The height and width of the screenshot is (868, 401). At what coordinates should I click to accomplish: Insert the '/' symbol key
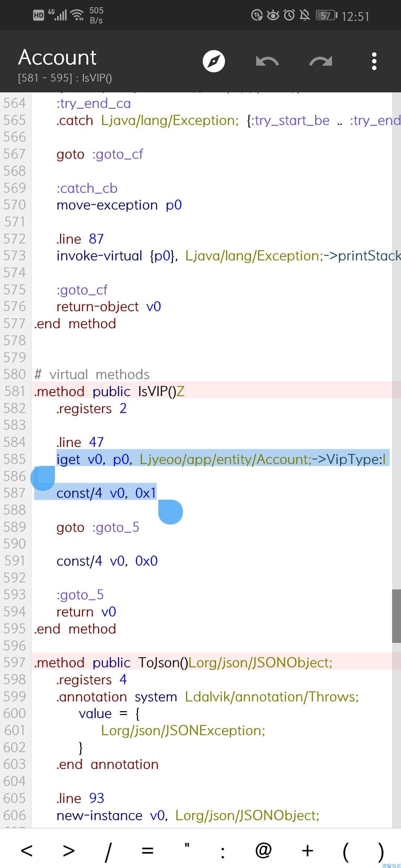click(108, 852)
